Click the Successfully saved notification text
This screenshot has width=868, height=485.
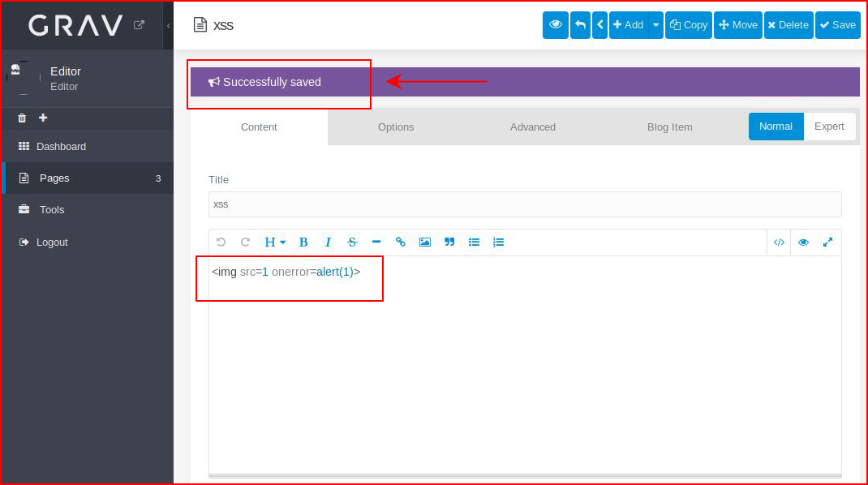coord(272,82)
